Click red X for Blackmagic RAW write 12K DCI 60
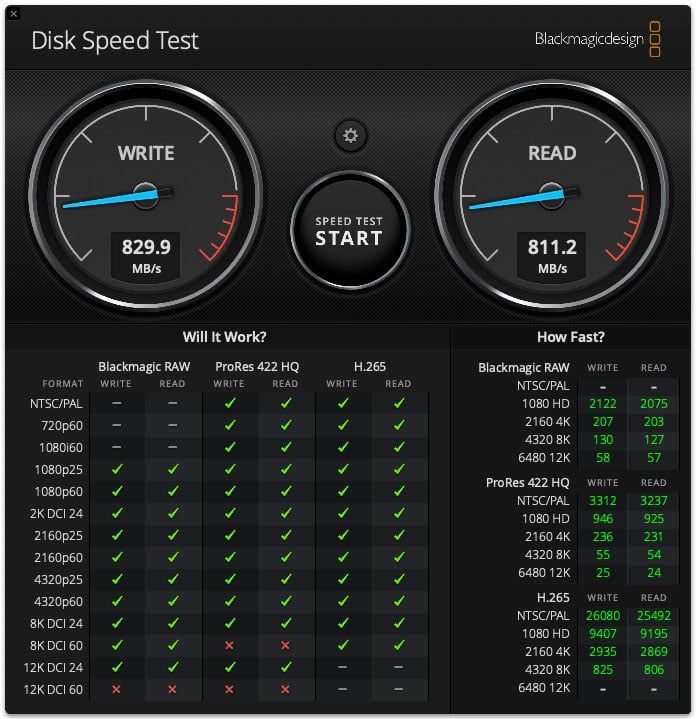 116,689
